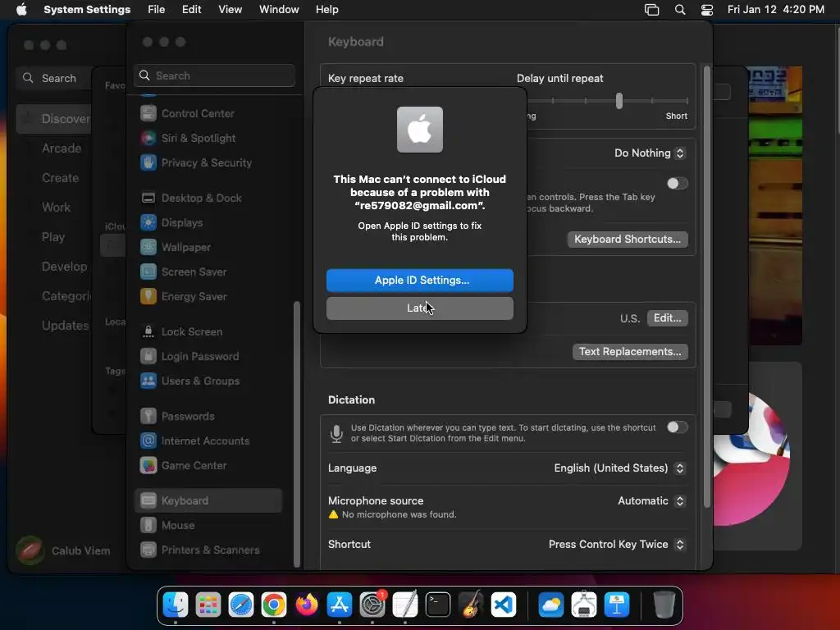Screen dimensions: 840x630
Task: Open Google Chrome from the Dock
Action: tap(274, 605)
